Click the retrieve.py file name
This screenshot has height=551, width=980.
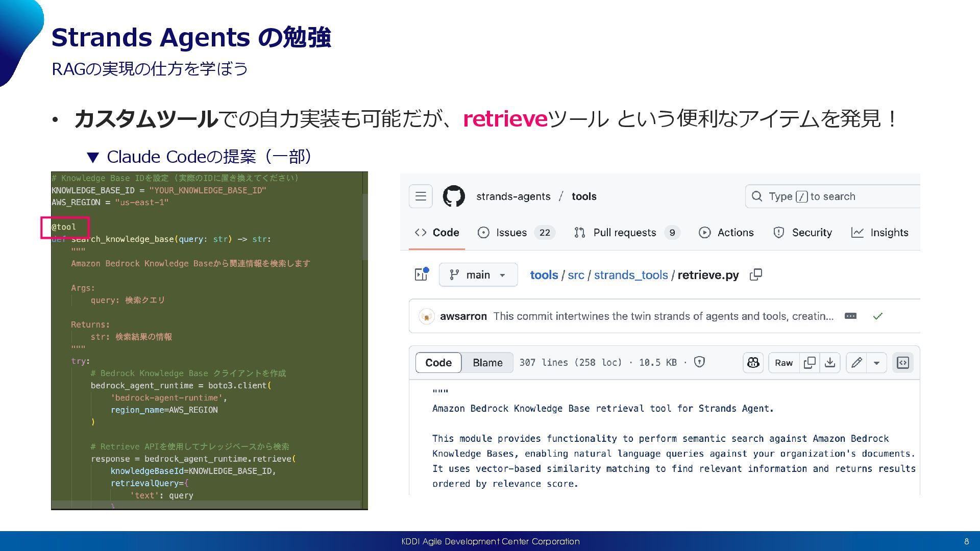point(708,275)
